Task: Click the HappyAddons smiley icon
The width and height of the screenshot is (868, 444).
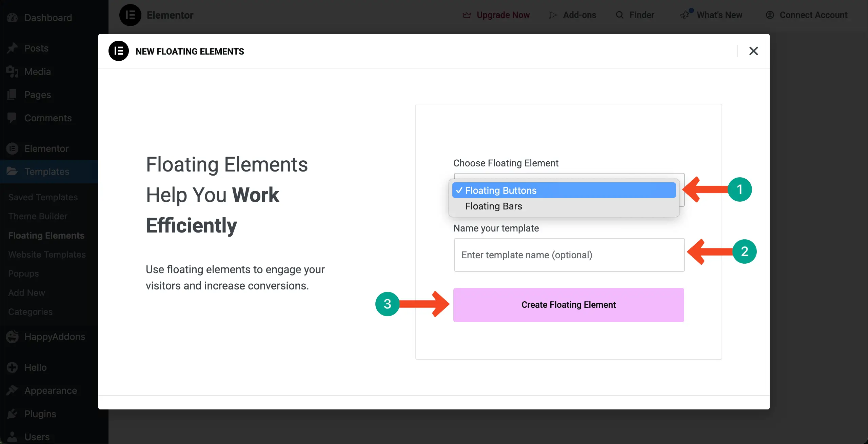Action: 12,337
